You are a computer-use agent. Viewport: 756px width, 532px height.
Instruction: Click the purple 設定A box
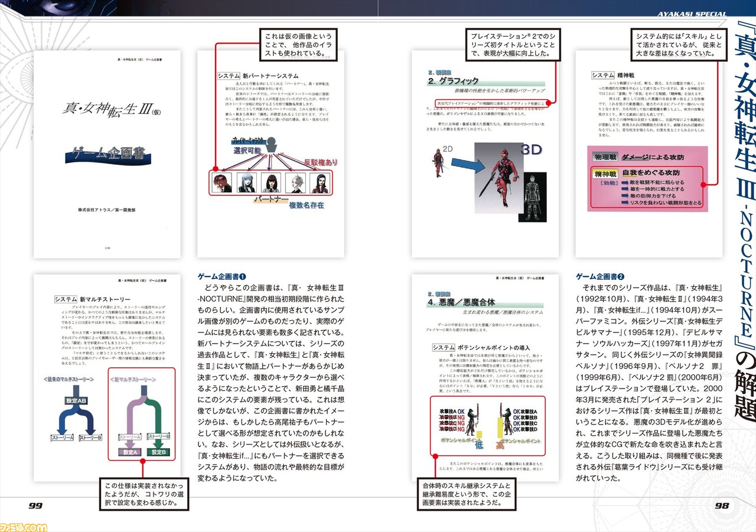point(130,452)
